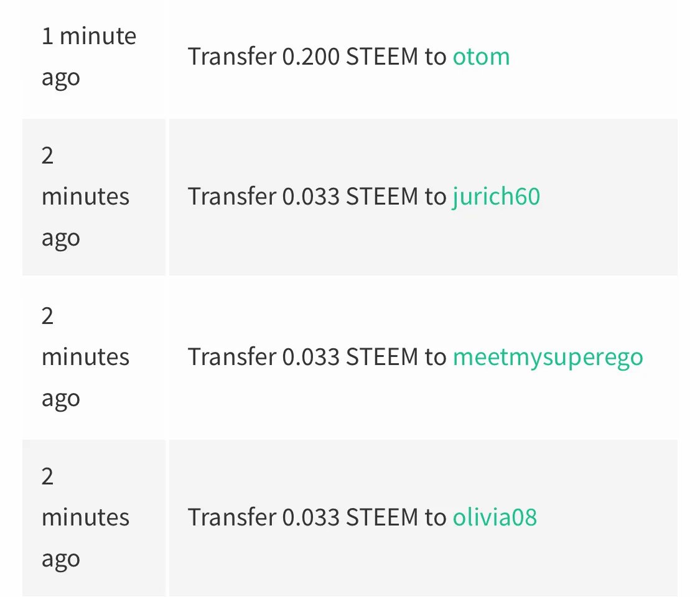Click the word "Transfer" in the jurich60 row
The image size is (700, 597).
(232, 197)
